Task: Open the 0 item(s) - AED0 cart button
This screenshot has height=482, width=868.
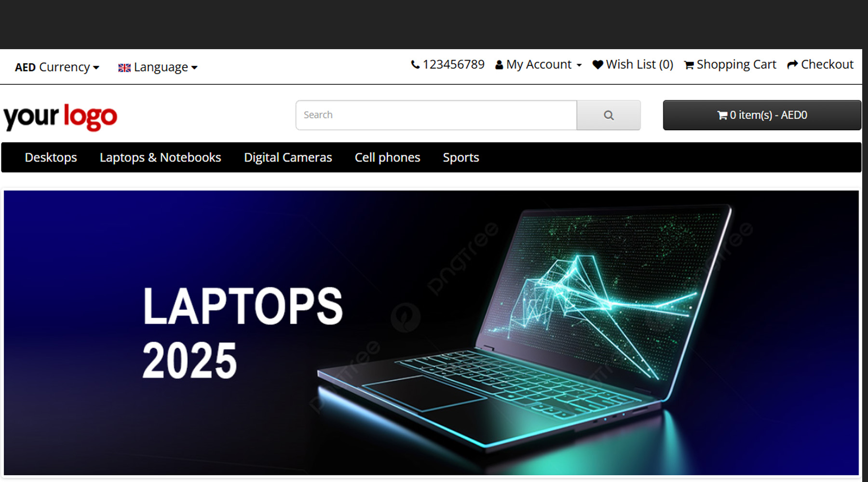Action: tap(762, 115)
